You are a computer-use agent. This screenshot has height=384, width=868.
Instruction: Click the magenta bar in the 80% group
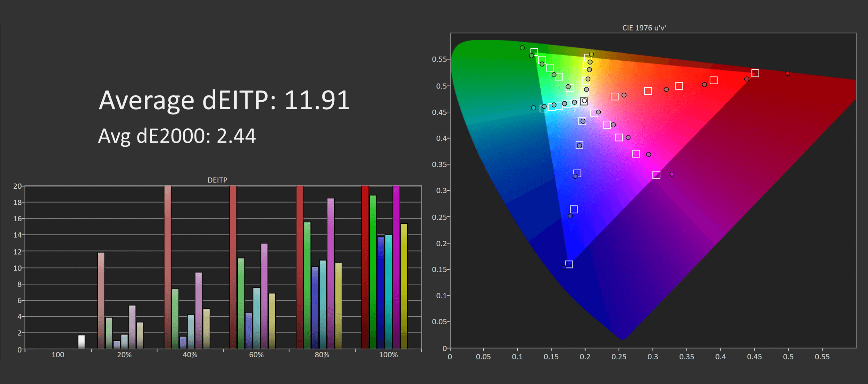(331, 273)
